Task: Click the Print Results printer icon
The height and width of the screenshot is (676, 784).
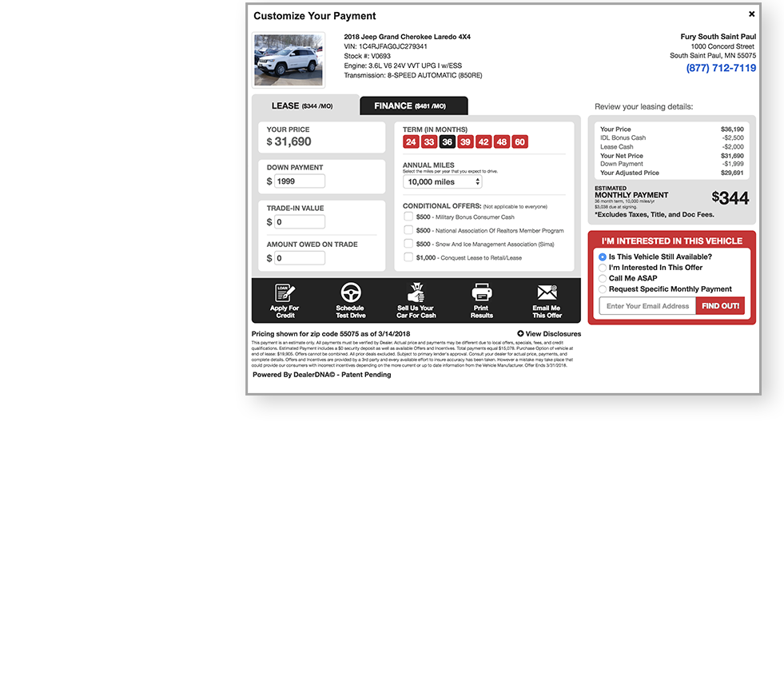Action: 481,292
